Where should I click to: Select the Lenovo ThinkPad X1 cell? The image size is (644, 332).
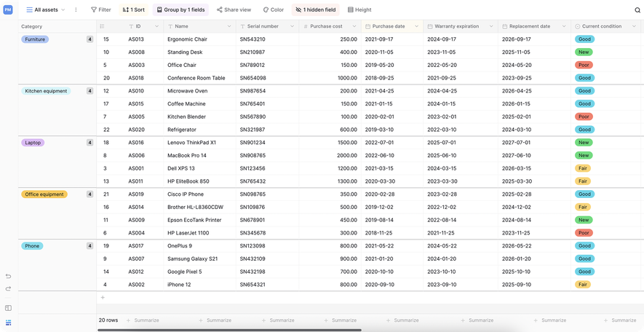[x=200, y=143]
